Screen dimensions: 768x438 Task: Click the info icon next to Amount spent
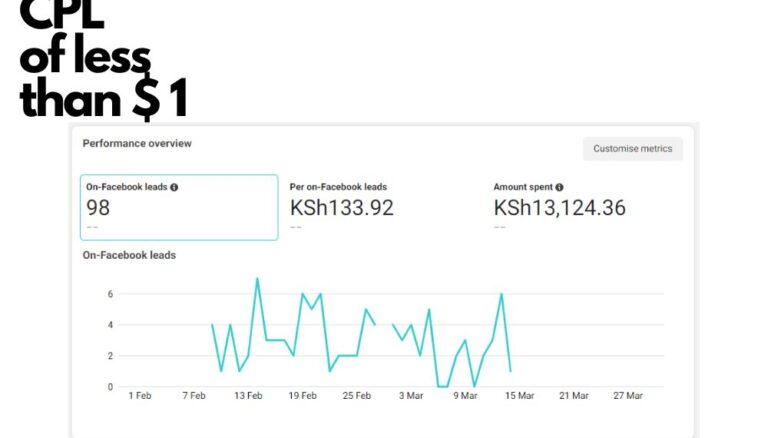[559, 187]
